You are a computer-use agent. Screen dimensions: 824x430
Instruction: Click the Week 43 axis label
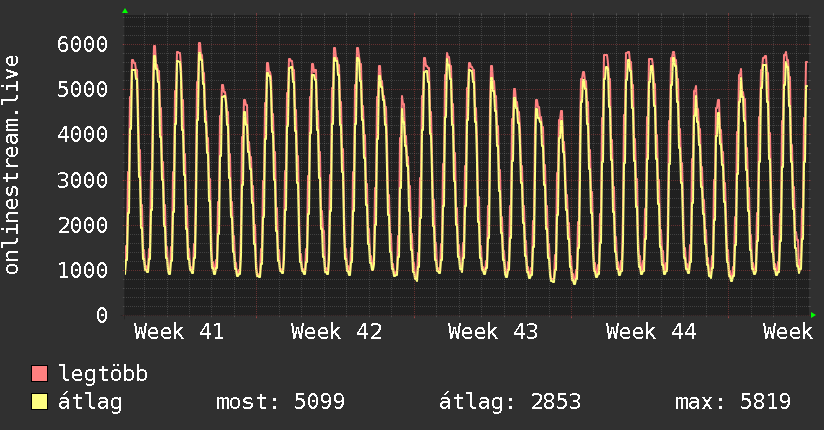(x=493, y=331)
